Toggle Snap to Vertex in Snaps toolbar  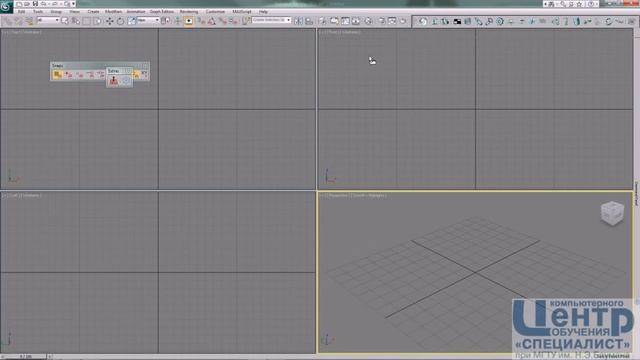[79, 75]
